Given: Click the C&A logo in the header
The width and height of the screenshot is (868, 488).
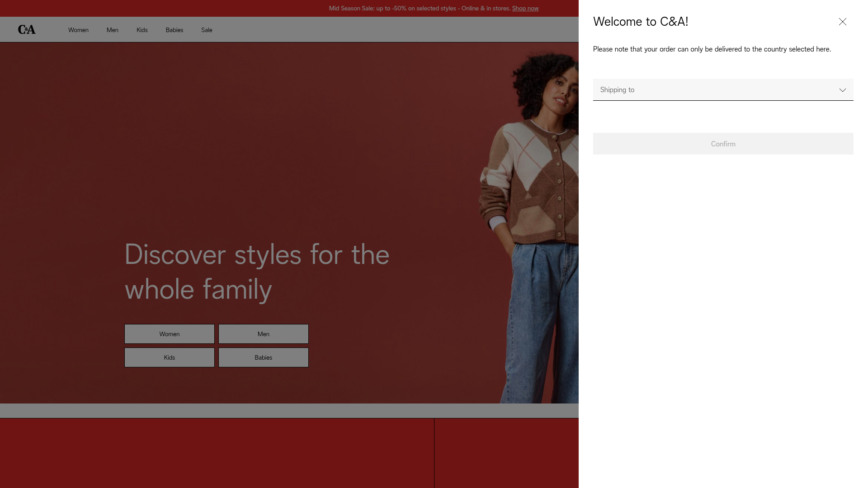Looking at the screenshot, I should click(27, 29).
